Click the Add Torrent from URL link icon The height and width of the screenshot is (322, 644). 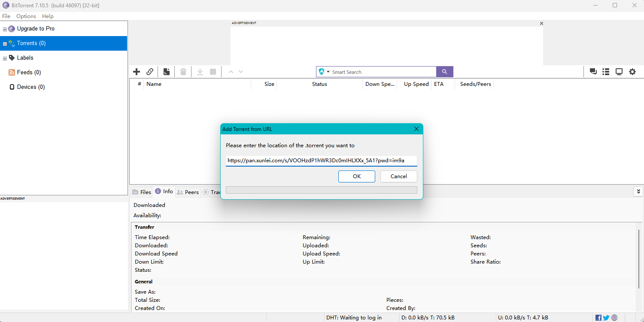pyautogui.click(x=150, y=72)
